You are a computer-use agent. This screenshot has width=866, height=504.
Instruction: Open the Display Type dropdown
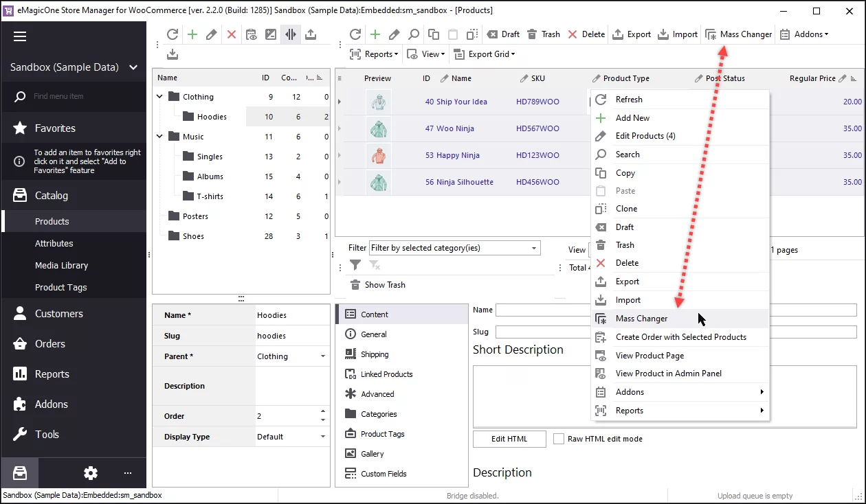[323, 437]
